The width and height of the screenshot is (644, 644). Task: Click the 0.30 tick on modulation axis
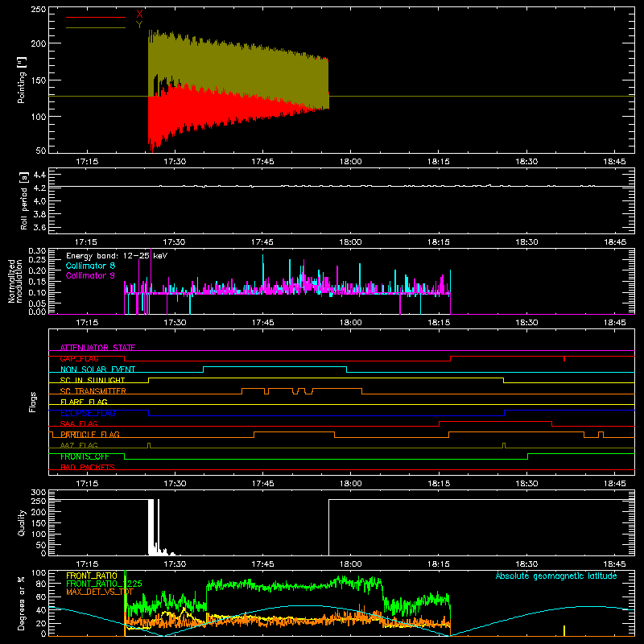pos(37,251)
